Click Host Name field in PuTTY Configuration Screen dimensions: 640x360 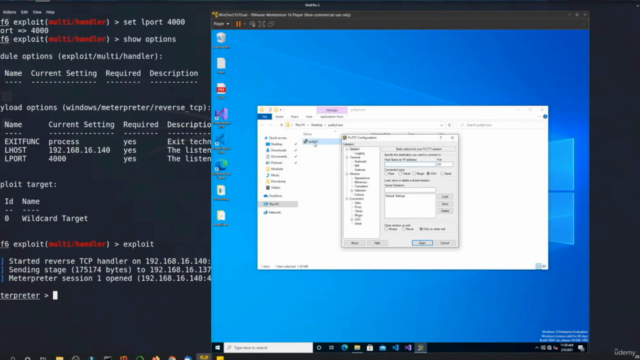[x=410, y=164]
